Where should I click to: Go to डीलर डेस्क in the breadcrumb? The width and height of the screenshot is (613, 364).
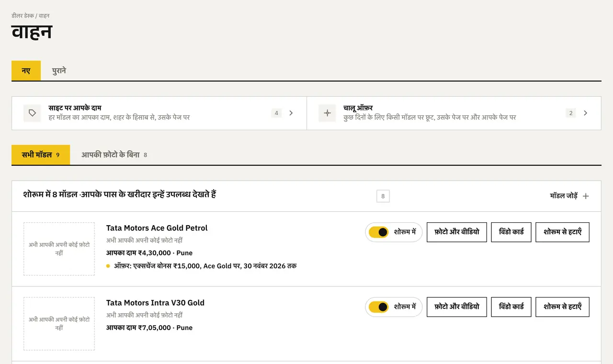[x=23, y=16]
